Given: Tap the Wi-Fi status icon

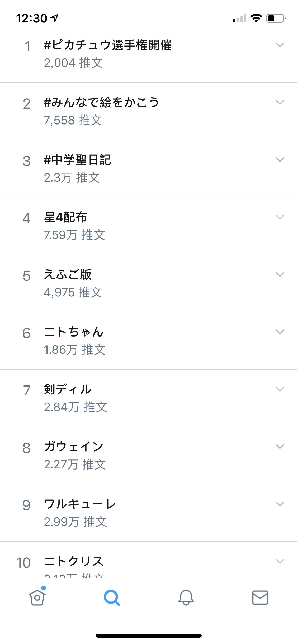Looking at the screenshot, I should pyautogui.click(x=256, y=18).
